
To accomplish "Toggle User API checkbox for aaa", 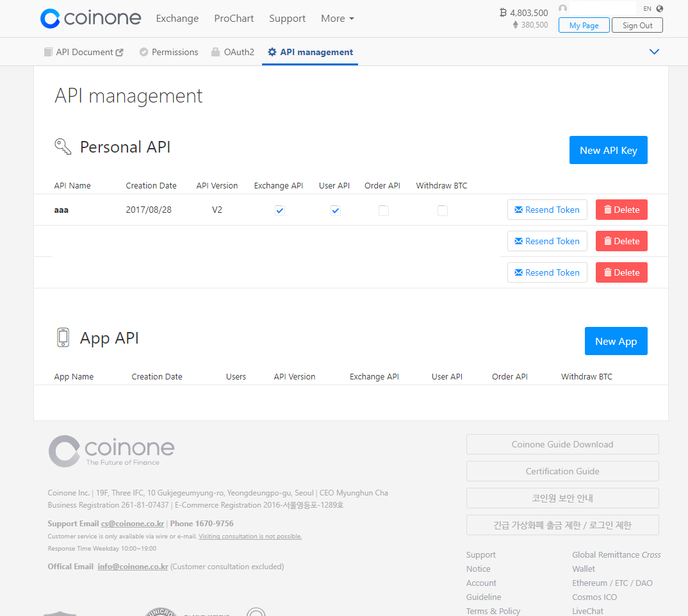I will (x=336, y=210).
